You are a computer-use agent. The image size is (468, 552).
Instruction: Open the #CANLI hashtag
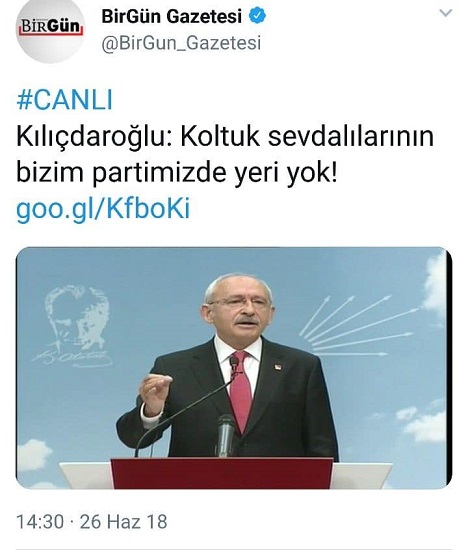(x=64, y=100)
